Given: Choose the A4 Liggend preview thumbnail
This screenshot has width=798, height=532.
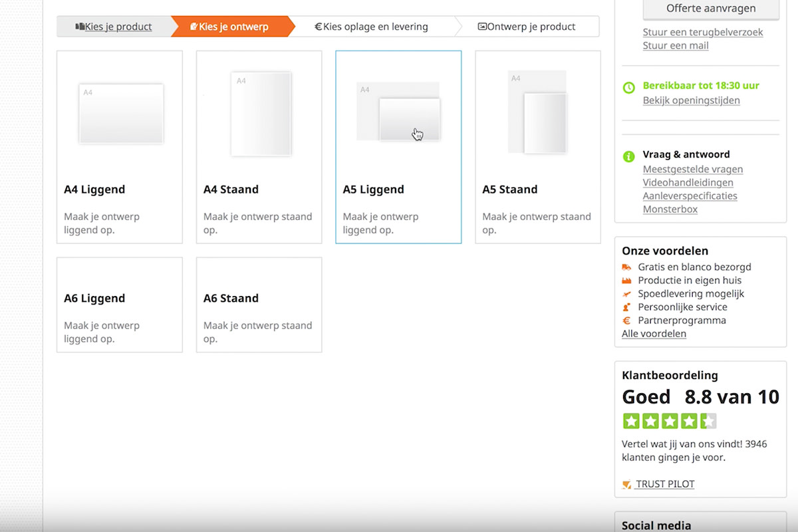Looking at the screenshot, I should [120, 113].
